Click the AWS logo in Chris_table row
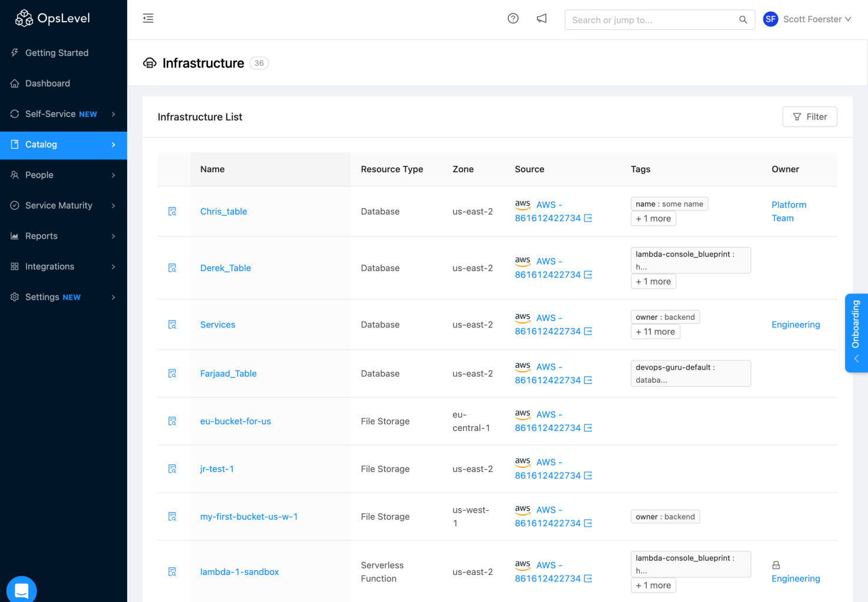 pyautogui.click(x=523, y=205)
